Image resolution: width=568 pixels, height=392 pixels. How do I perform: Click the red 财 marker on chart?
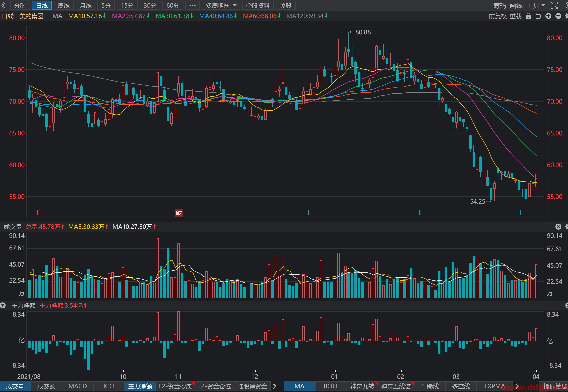click(179, 213)
